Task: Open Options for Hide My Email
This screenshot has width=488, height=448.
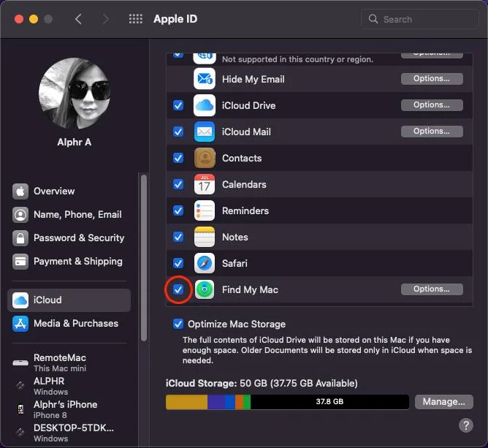Action: pos(432,78)
